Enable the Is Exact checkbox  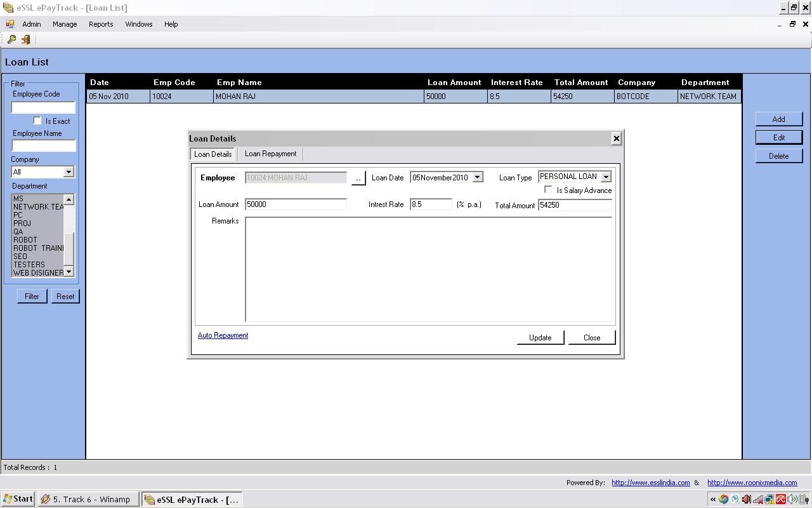coord(37,121)
